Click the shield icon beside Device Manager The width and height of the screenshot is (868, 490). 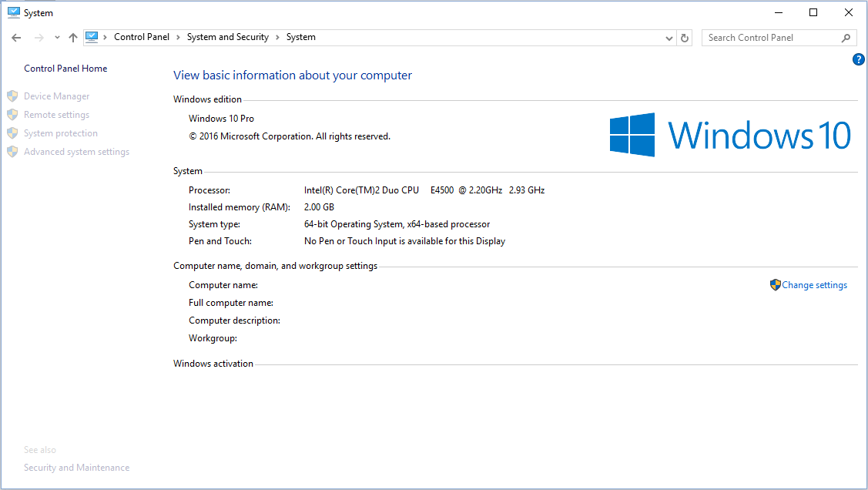pyautogui.click(x=12, y=96)
